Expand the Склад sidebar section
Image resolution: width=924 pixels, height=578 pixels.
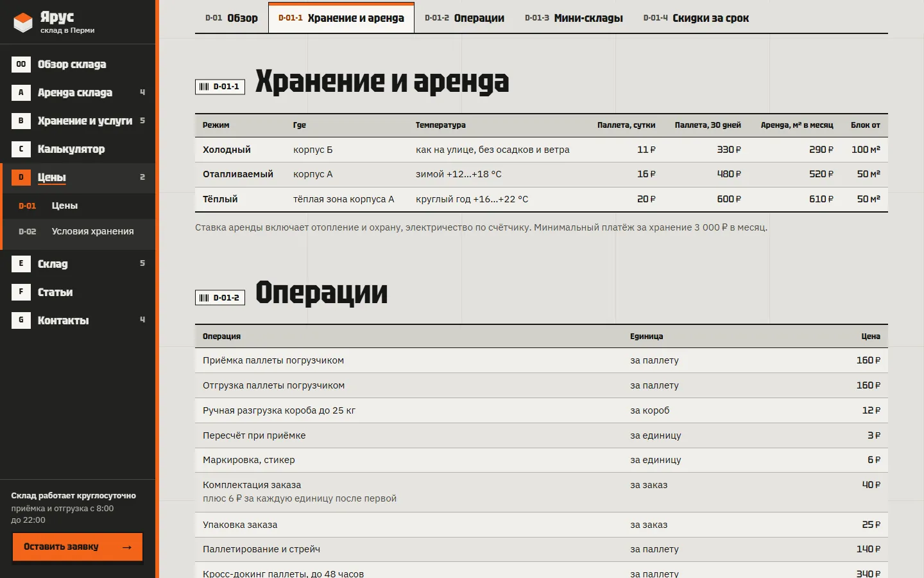(78, 263)
